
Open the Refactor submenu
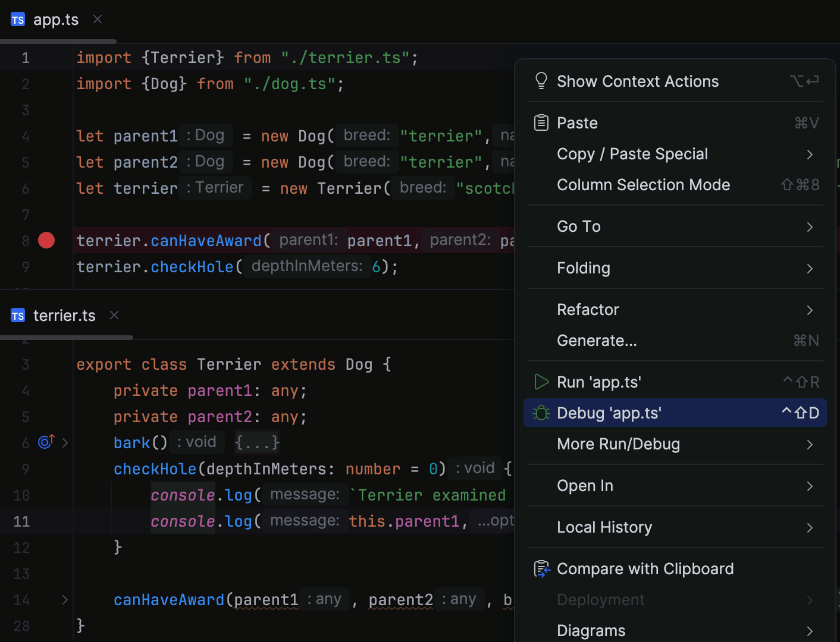(588, 309)
